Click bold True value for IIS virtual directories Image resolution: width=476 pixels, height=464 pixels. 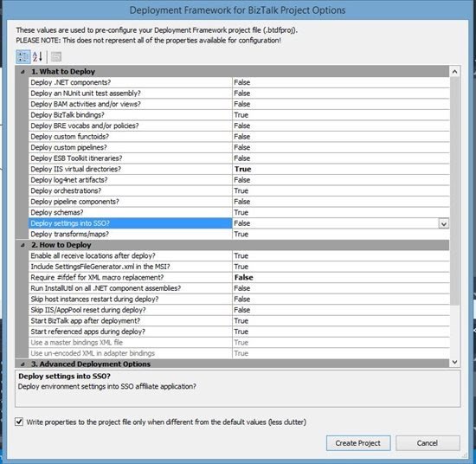point(242,169)
